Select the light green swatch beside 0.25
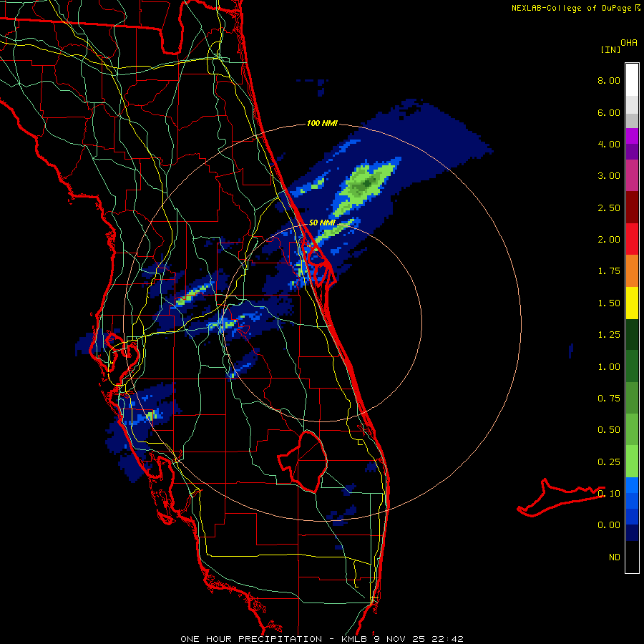This screenshot has width=644, height=644. pyautogui.click(x=632, y=462)
